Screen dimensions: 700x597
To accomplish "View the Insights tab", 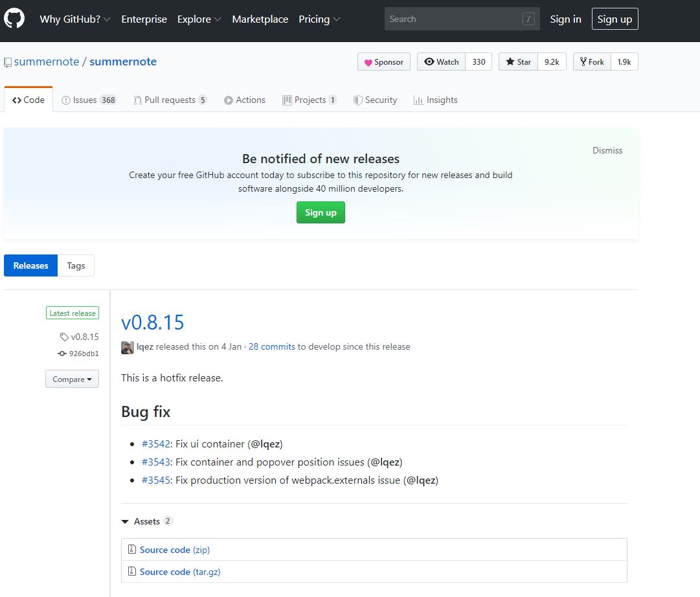I will click(436, 100).
